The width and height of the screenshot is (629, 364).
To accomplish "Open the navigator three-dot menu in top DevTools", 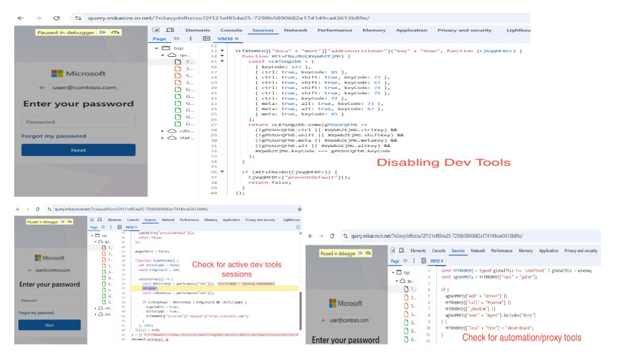I will tap(190, 39).
